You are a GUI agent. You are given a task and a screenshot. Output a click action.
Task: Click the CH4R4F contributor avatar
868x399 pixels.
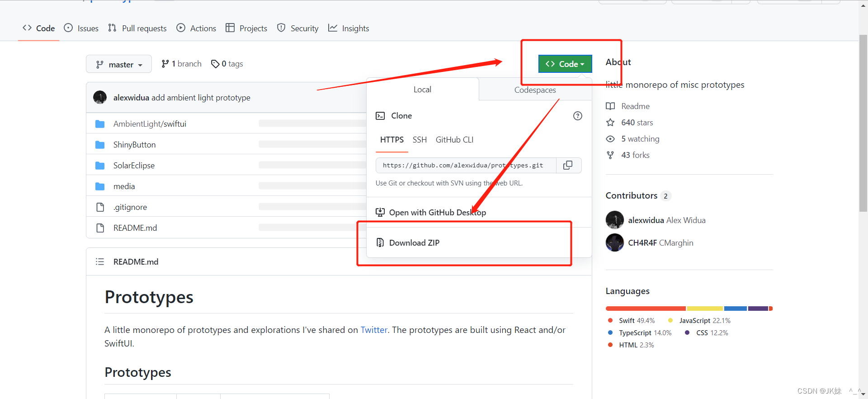(615, 242)
